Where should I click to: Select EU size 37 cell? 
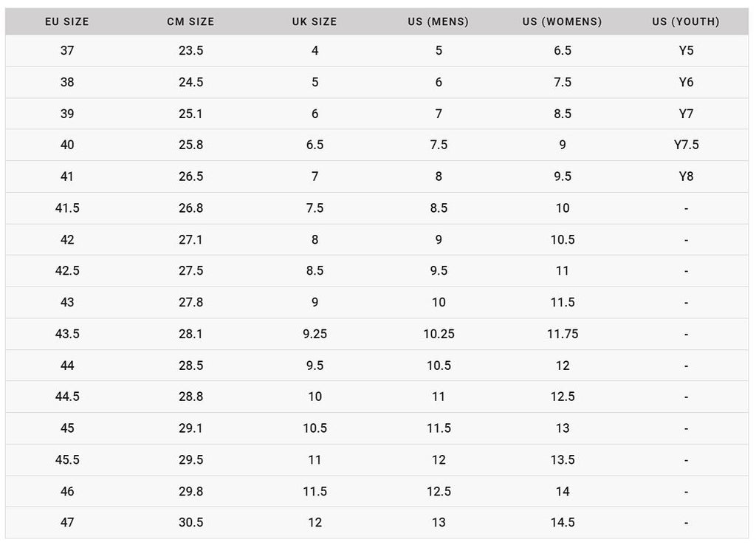pyautogui.click(x=67, y=51)
